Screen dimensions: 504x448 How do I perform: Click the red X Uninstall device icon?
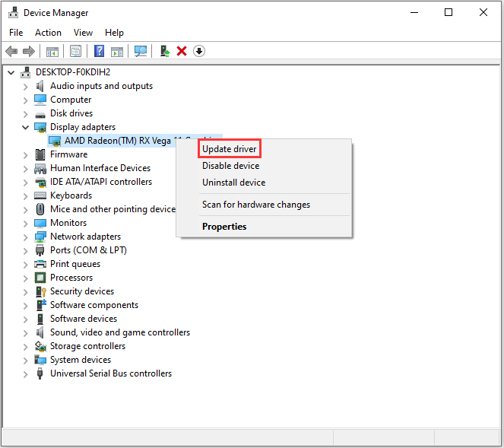182,51
